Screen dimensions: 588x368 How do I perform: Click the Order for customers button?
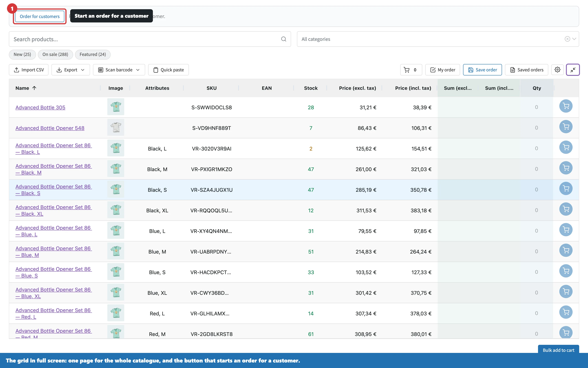[x=40, y=17]
